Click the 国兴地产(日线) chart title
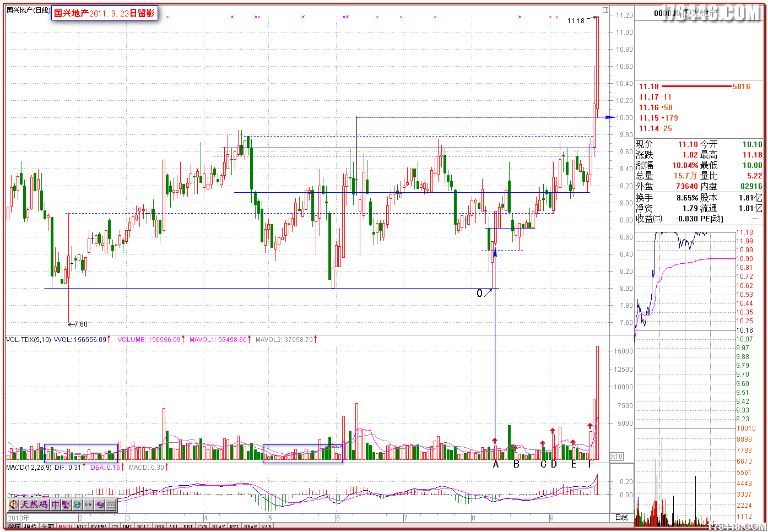This screenshot has height=532, width=768. (29, 10)
